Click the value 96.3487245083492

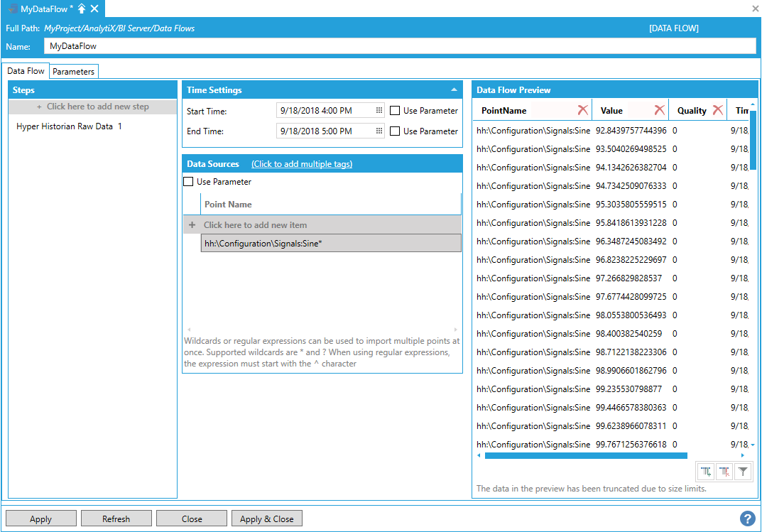tap(631, 241)
